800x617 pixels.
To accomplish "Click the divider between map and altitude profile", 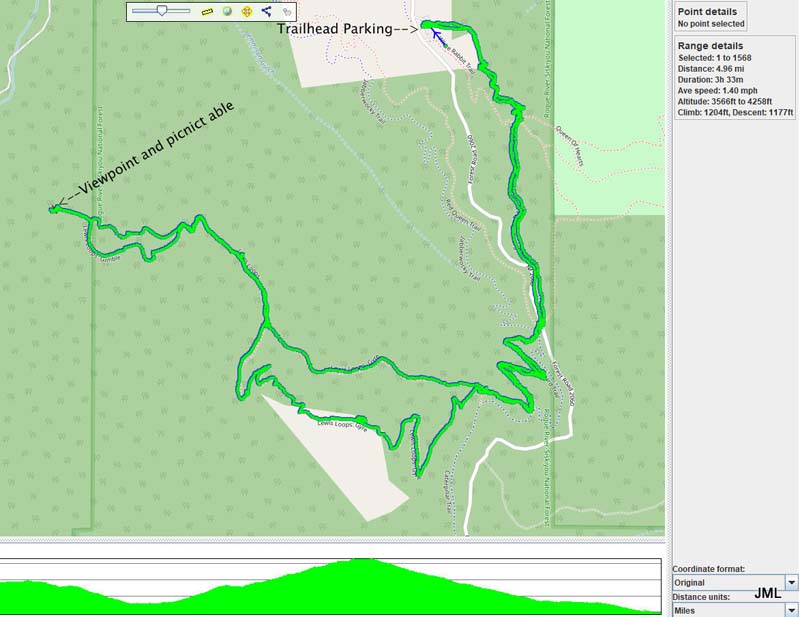I will [333, 540].
